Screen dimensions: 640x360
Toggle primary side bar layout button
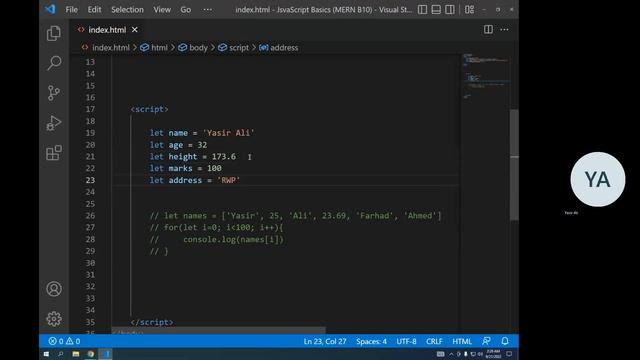coord(422,9)
